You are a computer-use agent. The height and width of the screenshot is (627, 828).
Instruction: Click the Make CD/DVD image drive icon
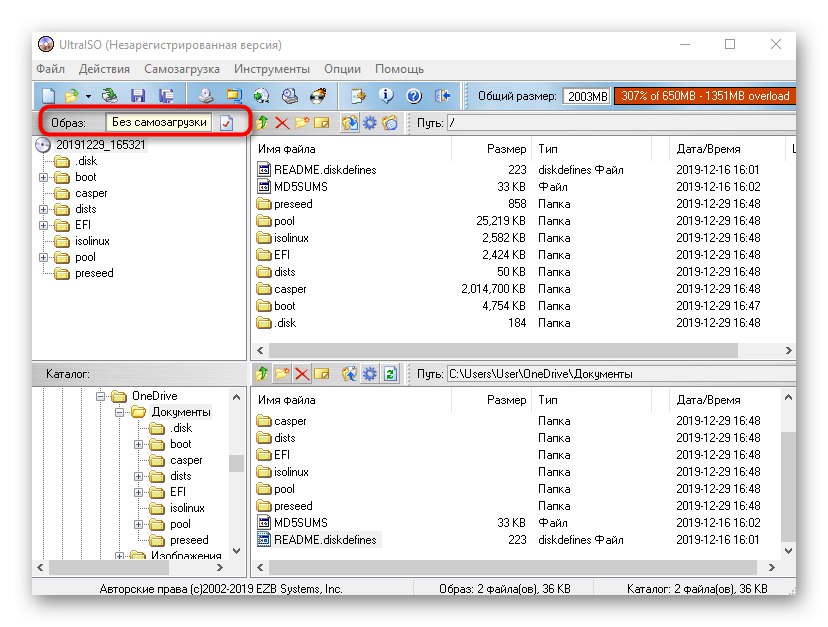point(205,96)
